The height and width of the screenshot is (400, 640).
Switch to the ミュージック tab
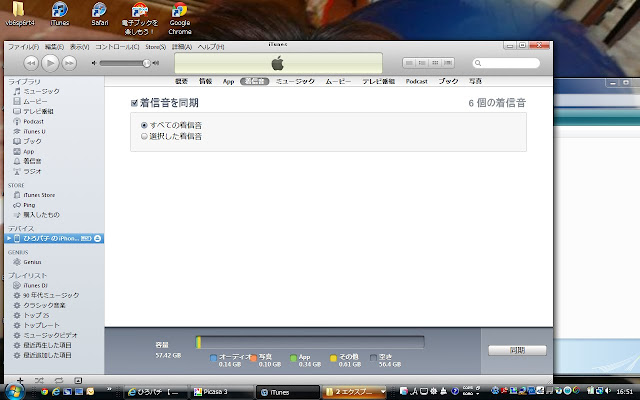295,81
